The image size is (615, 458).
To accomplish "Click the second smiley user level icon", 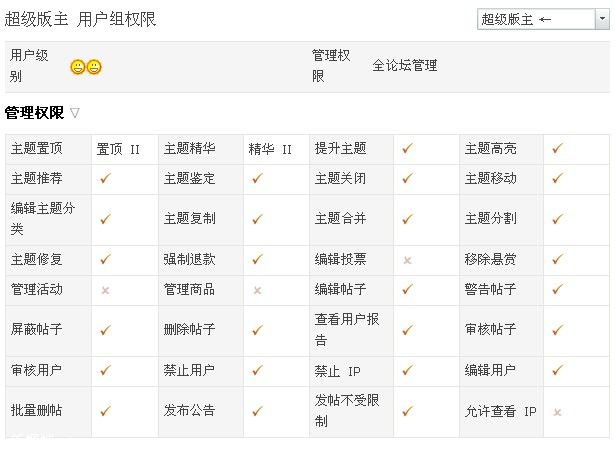I will coord(94,67).
